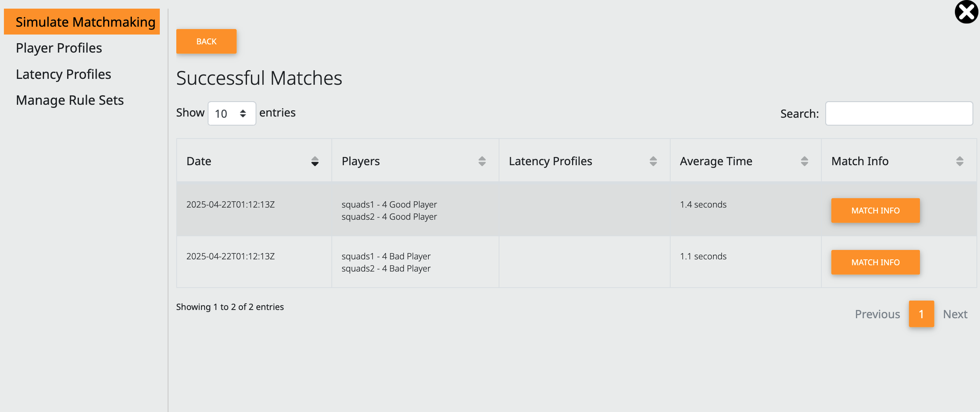Click into the Search input field
The image size is (980, 412).
[899, 113]
